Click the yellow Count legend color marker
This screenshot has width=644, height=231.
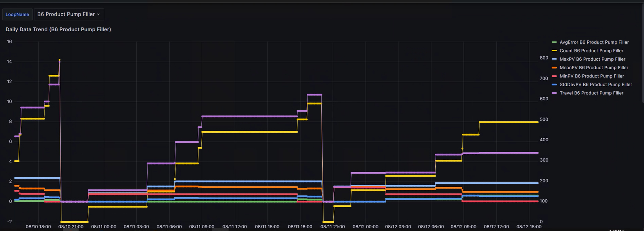point(554,51)
